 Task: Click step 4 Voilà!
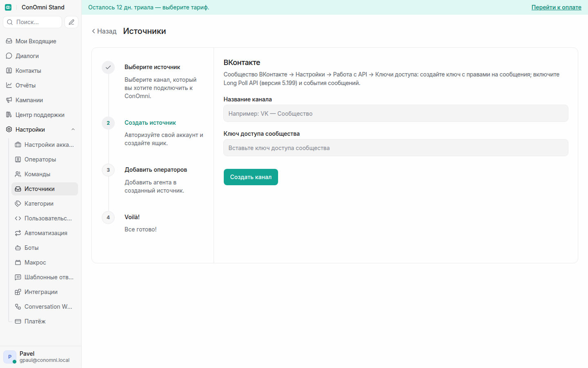click(132, 217)
